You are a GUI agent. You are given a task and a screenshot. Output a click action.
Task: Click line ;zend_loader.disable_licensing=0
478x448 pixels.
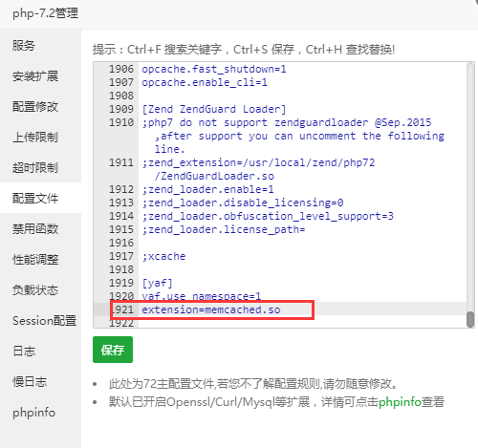pyautogui.click(x=243, y=203)
